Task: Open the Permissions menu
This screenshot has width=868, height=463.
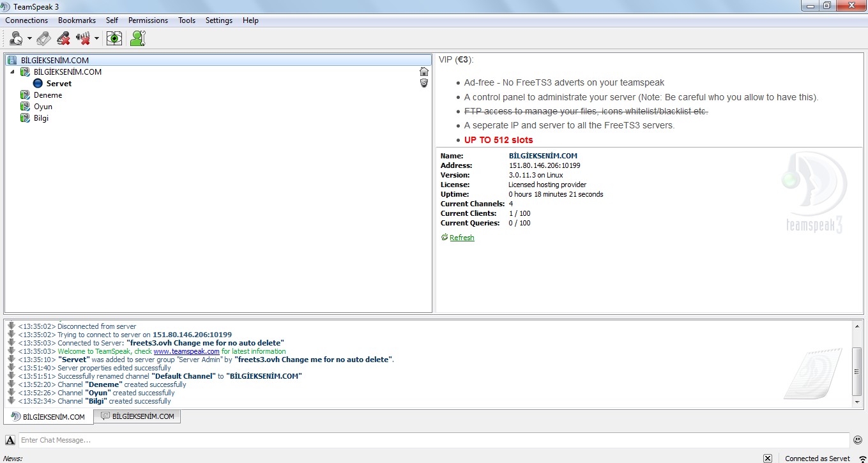Action: click(x=148, y=20)
